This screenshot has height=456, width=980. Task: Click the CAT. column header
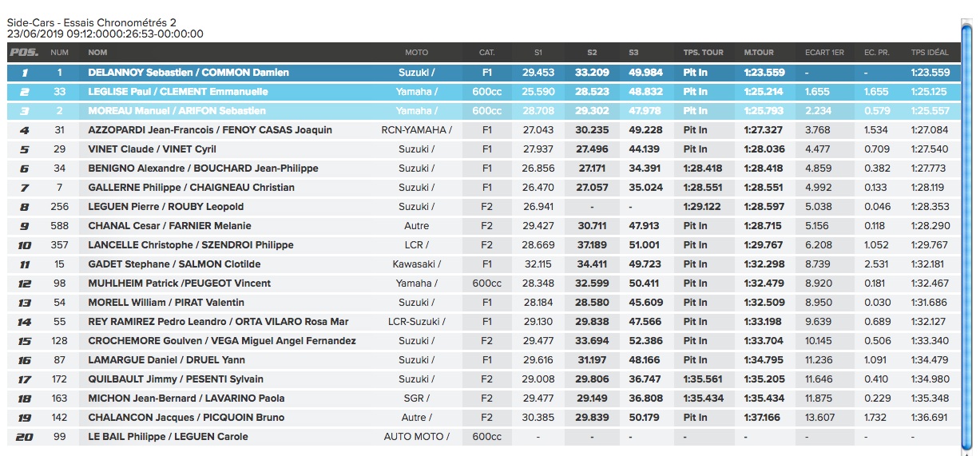click(x=486, y=53)
